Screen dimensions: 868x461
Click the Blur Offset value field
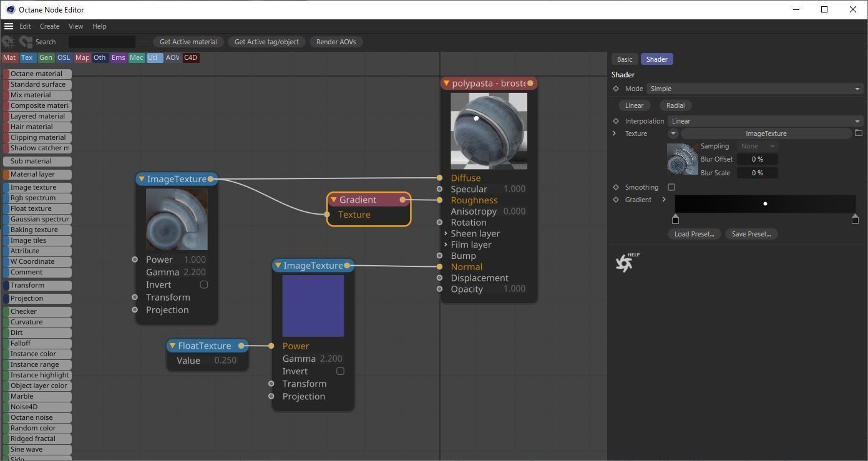point(758,159)
